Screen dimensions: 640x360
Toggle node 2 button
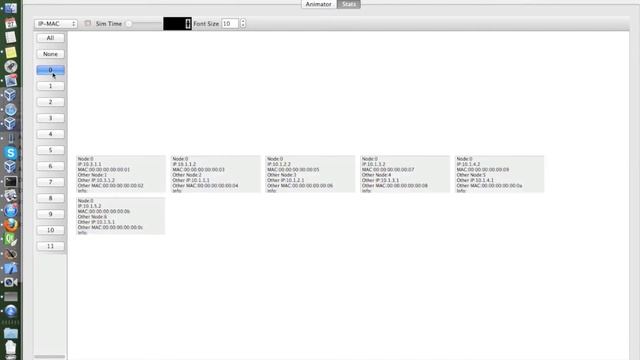coord(50,102)
